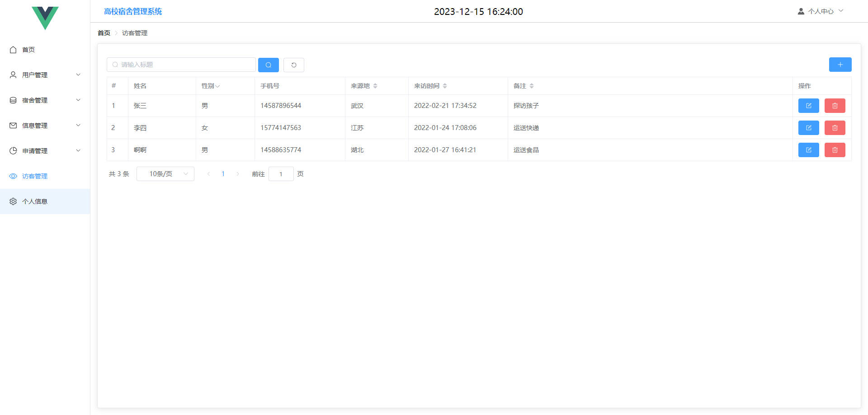Go to next page arrow

pos(238,174)
